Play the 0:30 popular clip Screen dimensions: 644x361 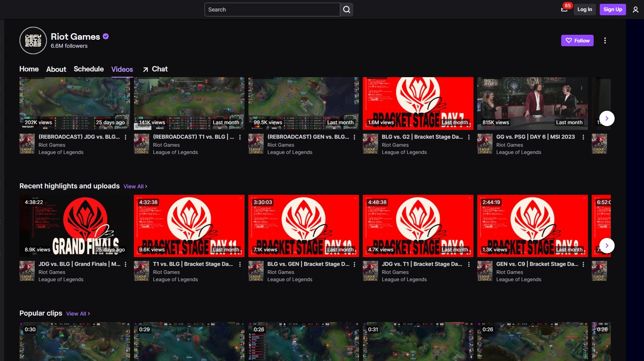[x=75, y=342]
